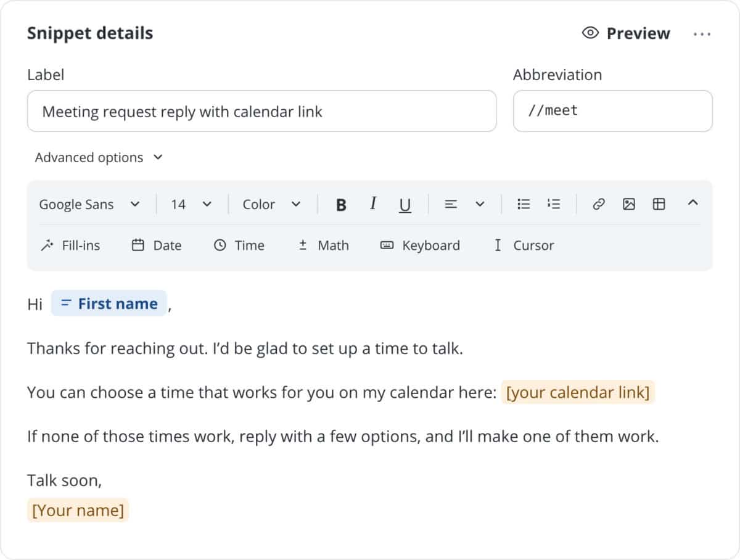
Task: Open the font size 14 dropdown
Action: pyautogui.click(x=191, y=204)
